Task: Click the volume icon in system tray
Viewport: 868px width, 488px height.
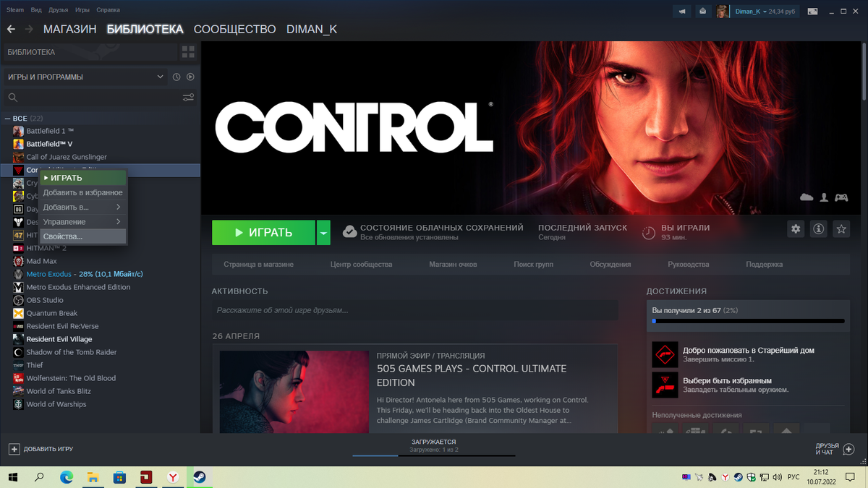Action: point(778,477)
